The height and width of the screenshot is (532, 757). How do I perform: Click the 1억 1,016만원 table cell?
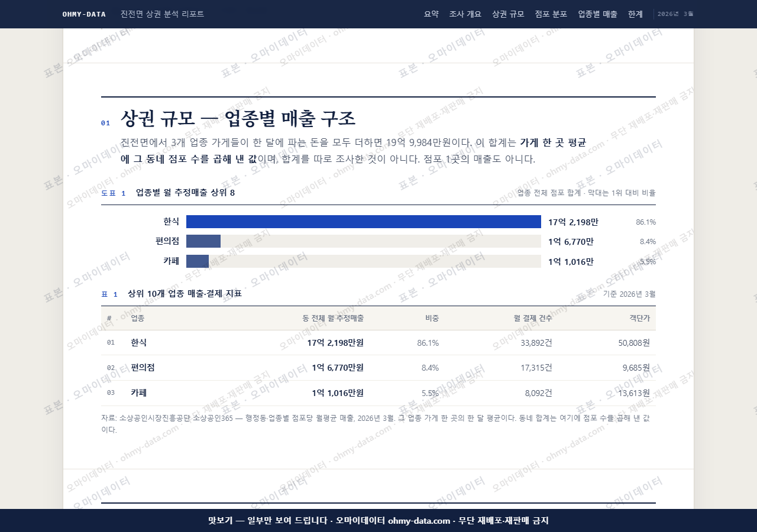[x=338, y=392]
